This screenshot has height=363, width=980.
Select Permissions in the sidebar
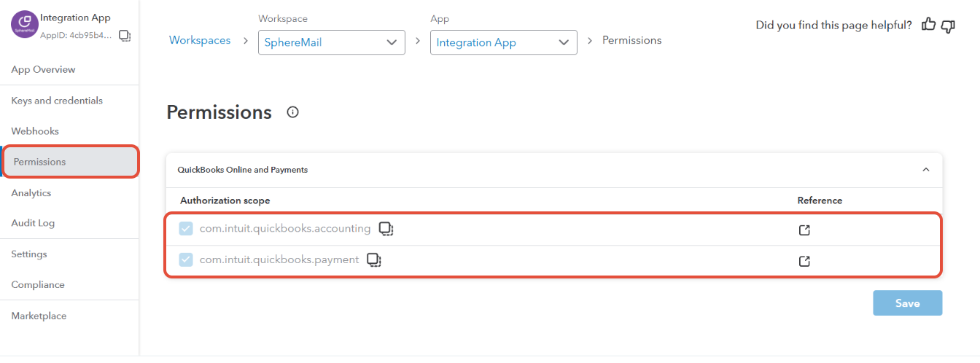(x=71, y=162)
